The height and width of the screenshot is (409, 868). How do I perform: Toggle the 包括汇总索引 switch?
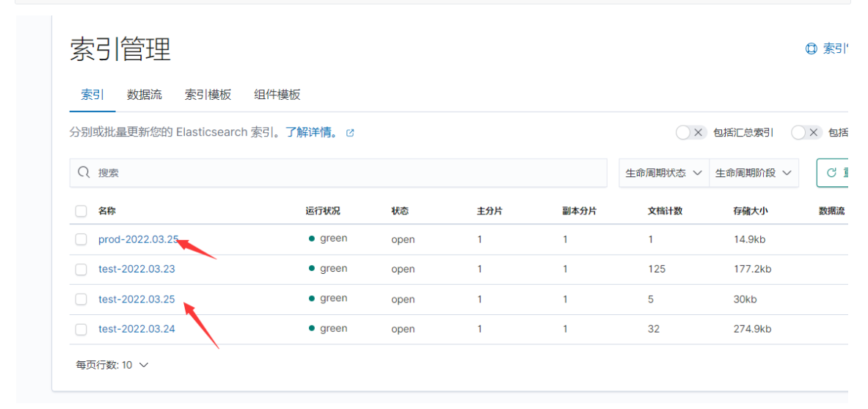(690, 133)
